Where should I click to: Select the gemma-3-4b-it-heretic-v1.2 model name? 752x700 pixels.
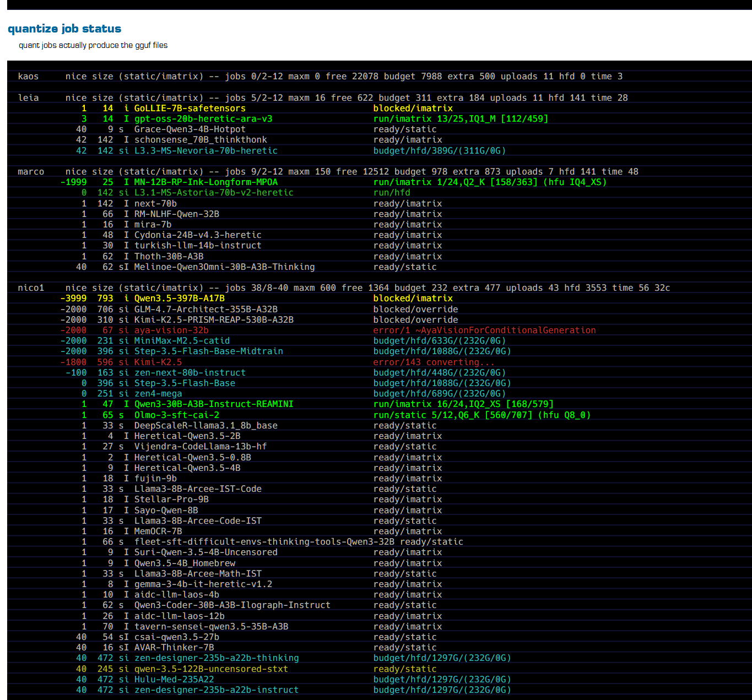click(x=203, y=584)
